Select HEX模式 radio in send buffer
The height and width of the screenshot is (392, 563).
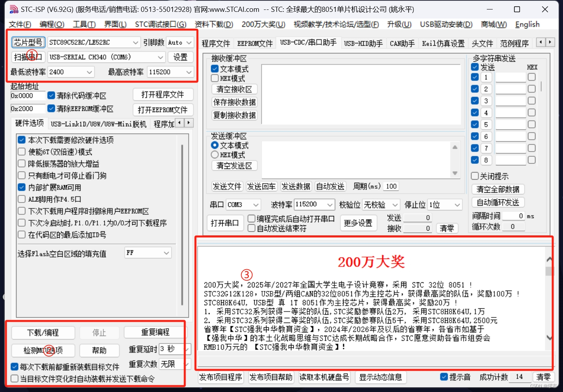point(215,155)
